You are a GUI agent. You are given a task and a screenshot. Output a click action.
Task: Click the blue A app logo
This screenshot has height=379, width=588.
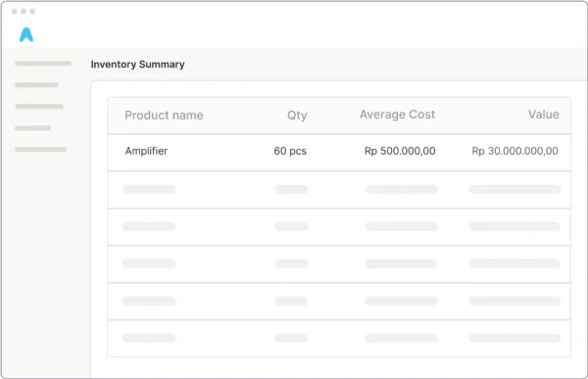(x=26, y=34)
